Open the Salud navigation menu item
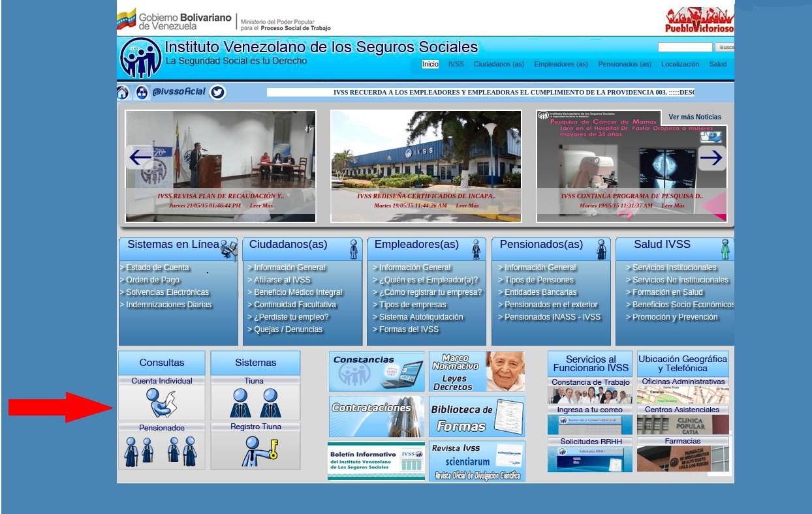Image resolution: width=812 pixels, height=514 pixels. click(718, 64)
